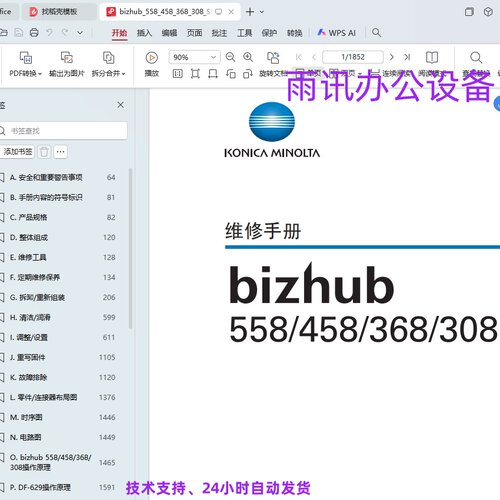Click the cube icon at top right
The image size is (500, 500).
pyautogui.click(x=488, y=12)
